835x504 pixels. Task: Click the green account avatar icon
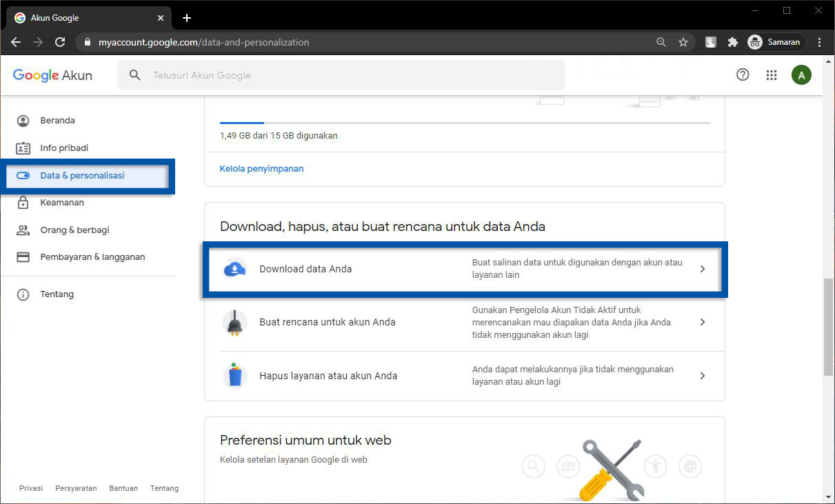point(801,75)
